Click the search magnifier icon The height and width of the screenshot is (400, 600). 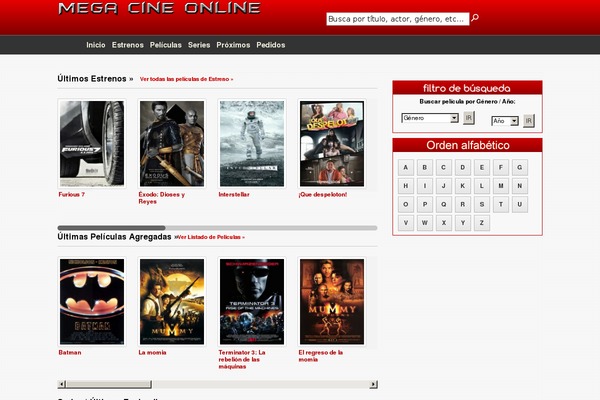(x=474, y=18)
